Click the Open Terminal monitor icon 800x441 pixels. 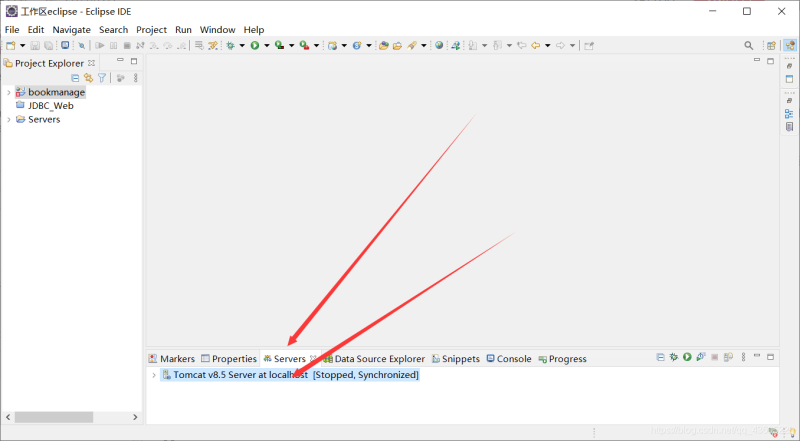(65, 45)
